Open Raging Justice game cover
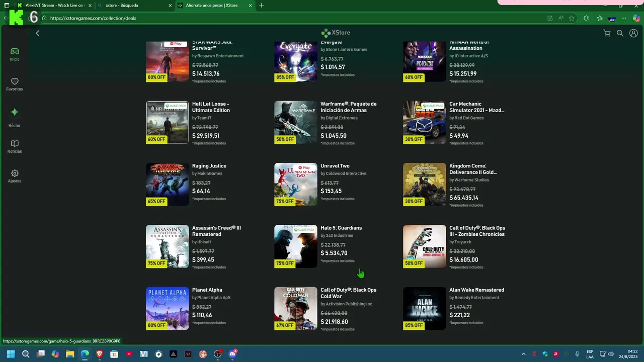 (167, 184)
